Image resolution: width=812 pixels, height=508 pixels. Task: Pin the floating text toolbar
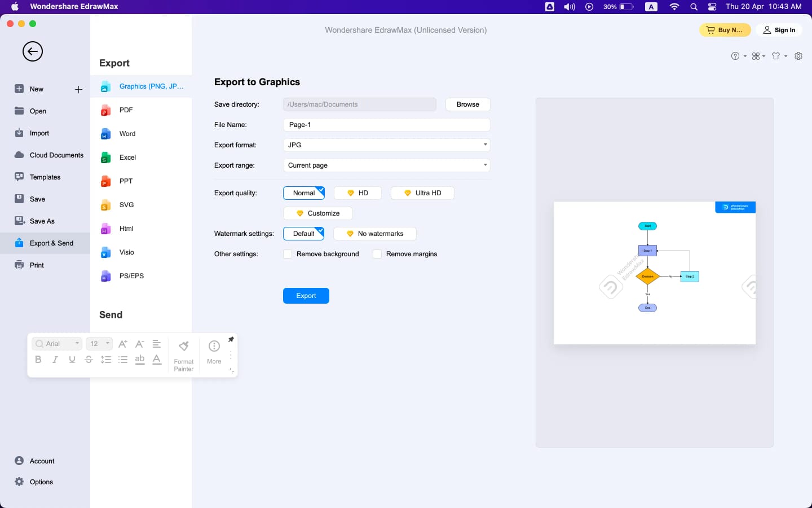point(231,339)
